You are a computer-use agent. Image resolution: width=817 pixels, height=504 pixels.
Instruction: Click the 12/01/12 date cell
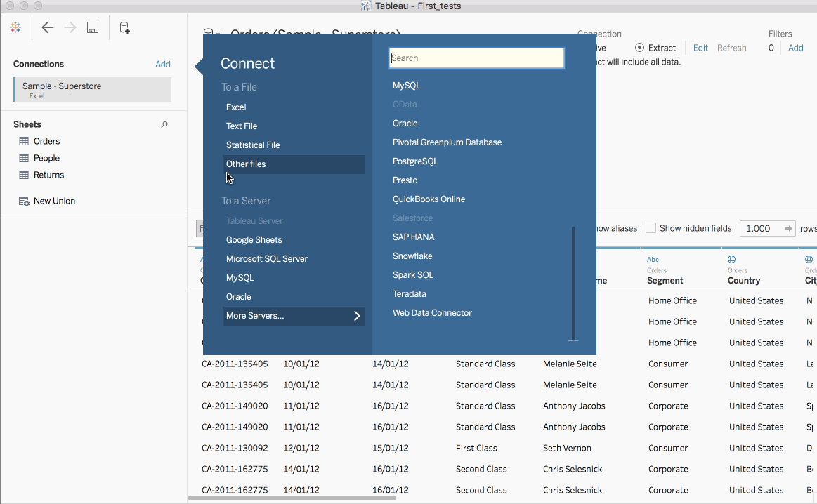pyautogui.click(x=301, y=449)
